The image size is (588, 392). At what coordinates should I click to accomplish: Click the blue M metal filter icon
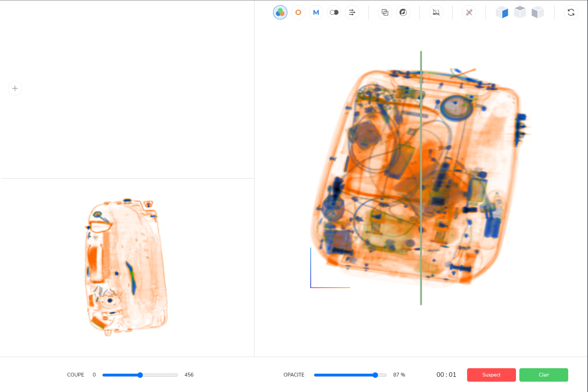click(316, 12)
